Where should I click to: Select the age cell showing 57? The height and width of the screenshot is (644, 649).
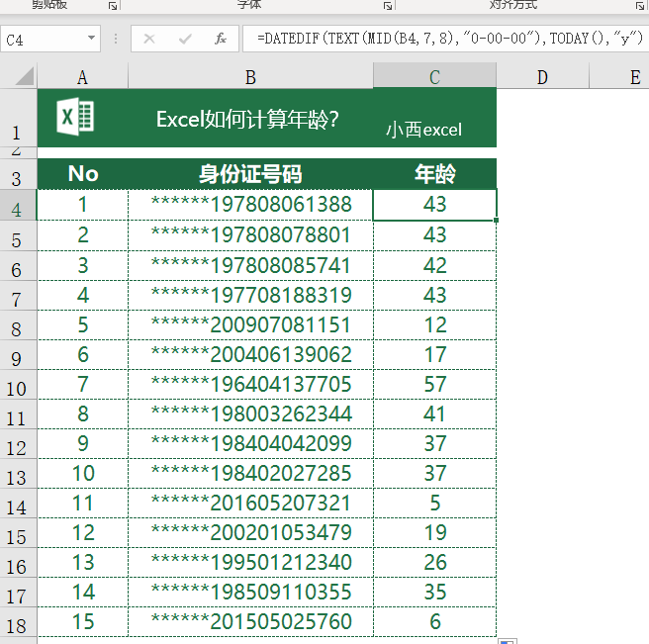tap(434, 384)
